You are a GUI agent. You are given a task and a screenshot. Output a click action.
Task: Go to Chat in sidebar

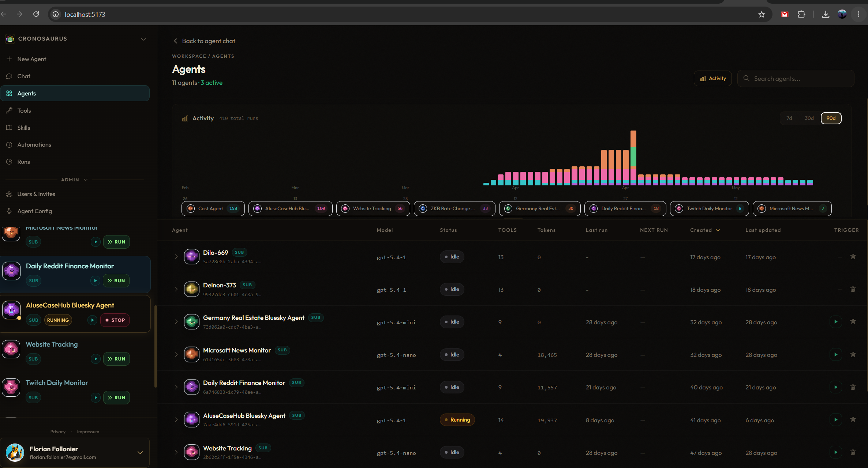point(75,76)
